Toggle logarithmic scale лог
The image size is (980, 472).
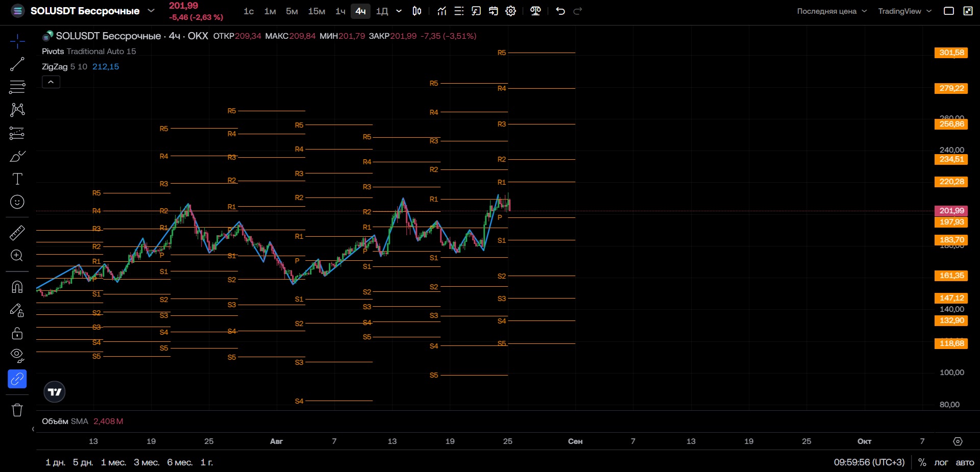click(941, 462)
